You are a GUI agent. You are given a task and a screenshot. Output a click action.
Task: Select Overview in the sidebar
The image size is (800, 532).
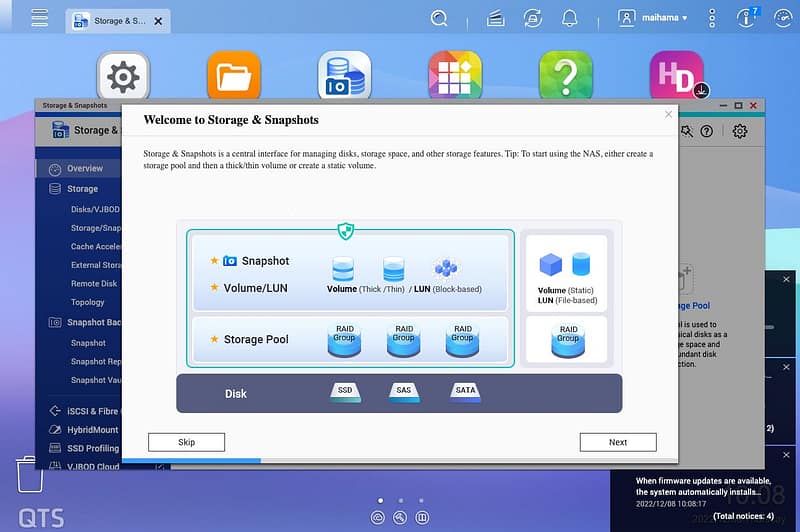(78, 168)
